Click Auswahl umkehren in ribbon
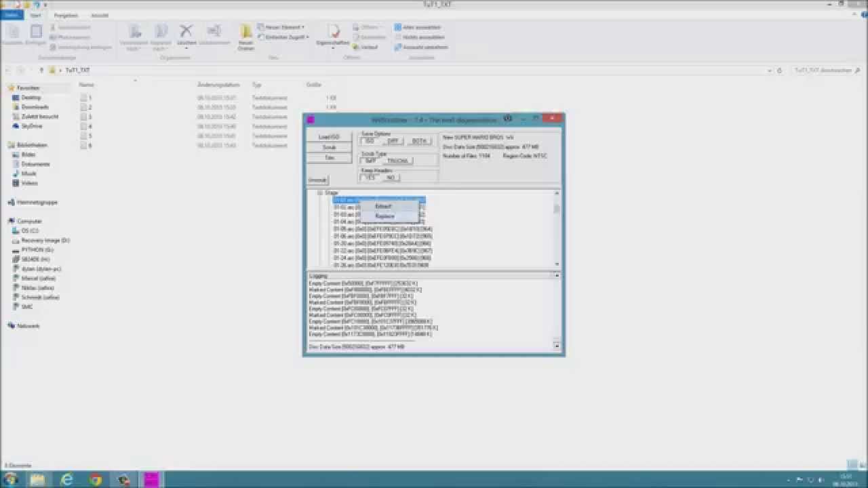Viewport: 868px width, 488px height. (421, 47)
